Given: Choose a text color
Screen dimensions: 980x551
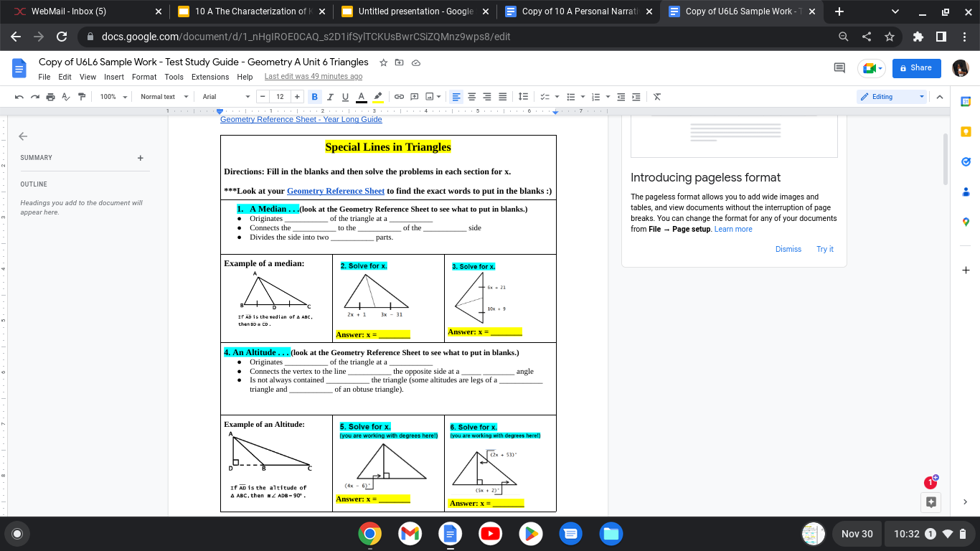Looking at the screenshot, I should (362, 97).
